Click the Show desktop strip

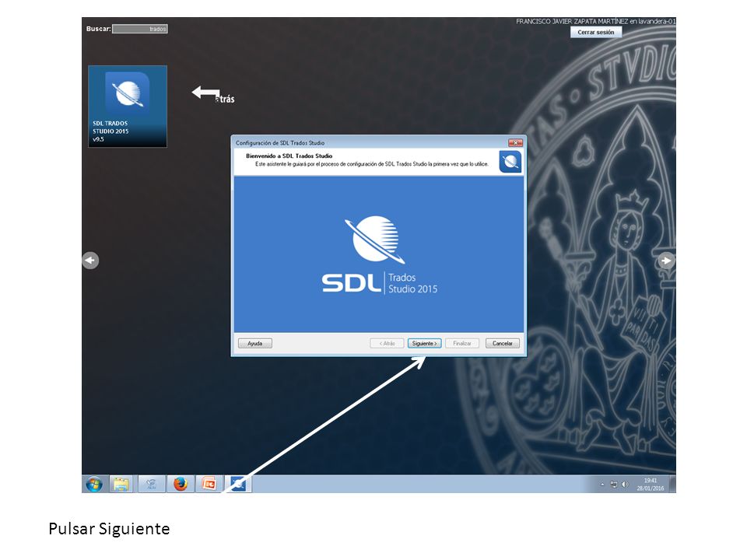coord(672,485)
